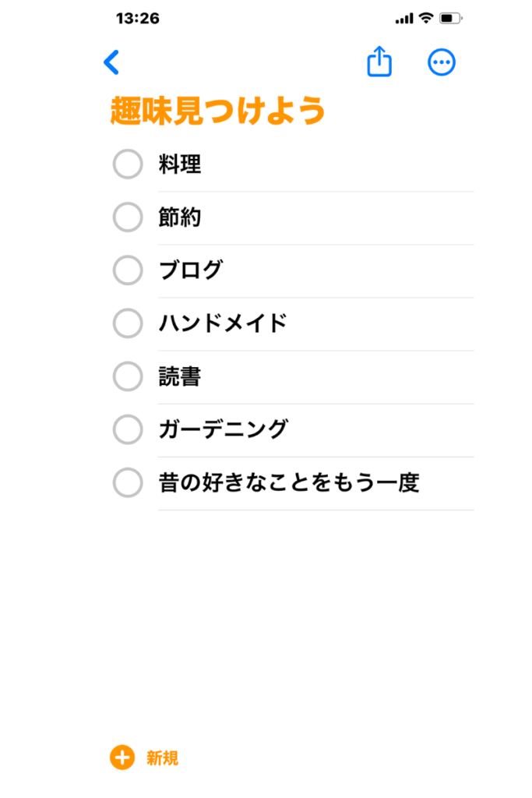Check off the ブログ reminder
This screenshot has width=532, height=798.
[128, 270]
